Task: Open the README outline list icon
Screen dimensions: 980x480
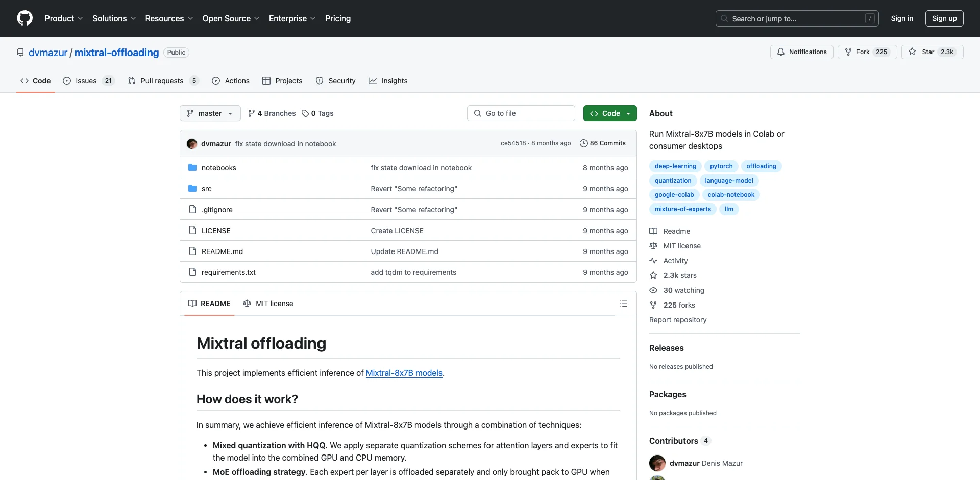Action: 624,304
